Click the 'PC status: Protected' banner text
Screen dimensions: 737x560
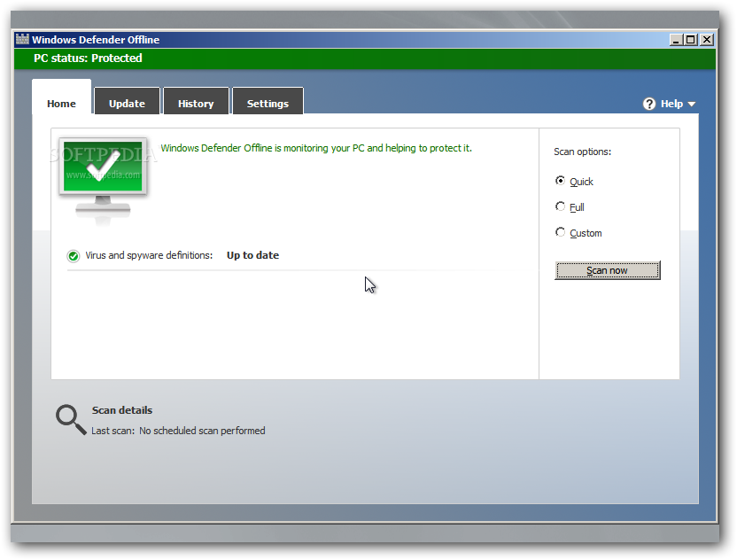click(x=88, y=58)
